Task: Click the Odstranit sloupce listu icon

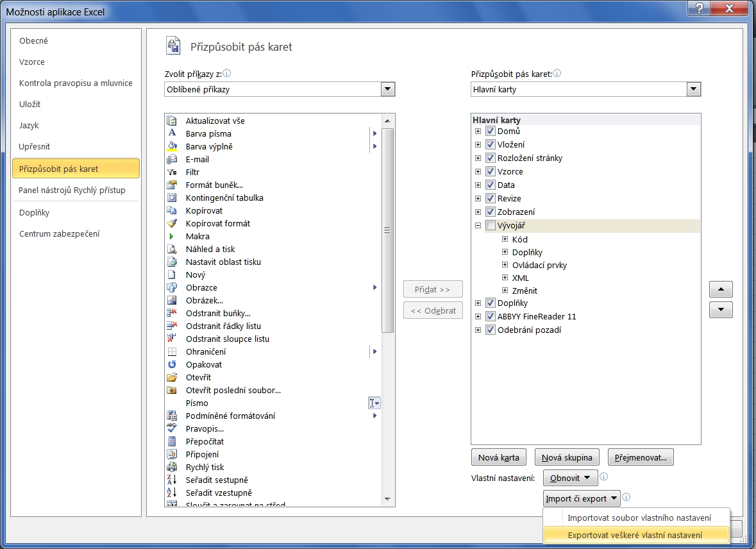Action: click(x=172, y=339)
